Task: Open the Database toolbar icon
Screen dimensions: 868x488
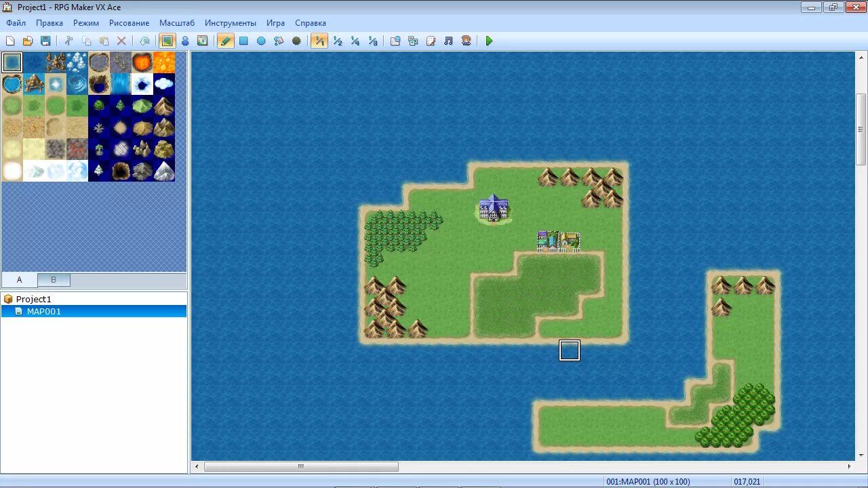Action: pos(395,41)
